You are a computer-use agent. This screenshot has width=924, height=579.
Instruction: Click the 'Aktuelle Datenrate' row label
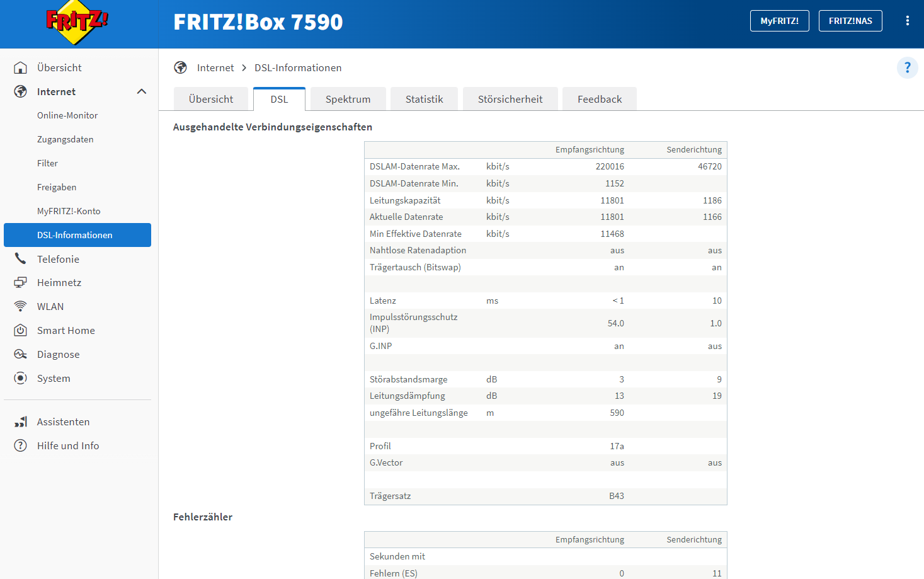406,217
